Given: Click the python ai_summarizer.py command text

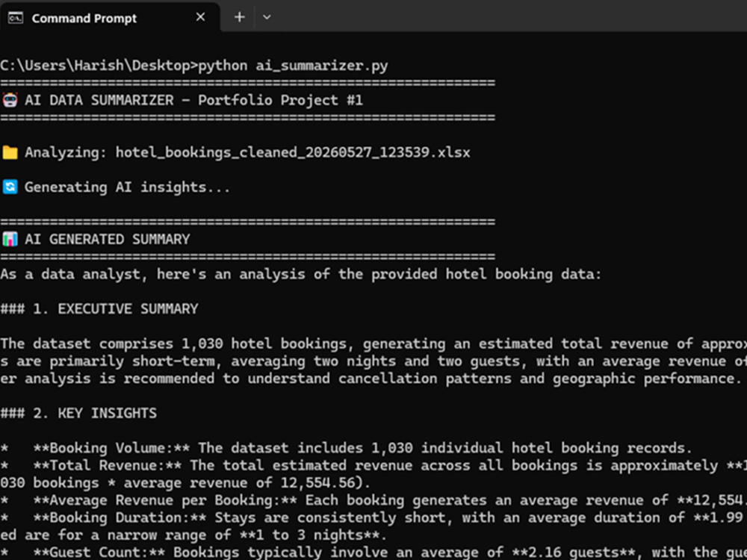Looking at the screenshot, I should tap(293, 65).
